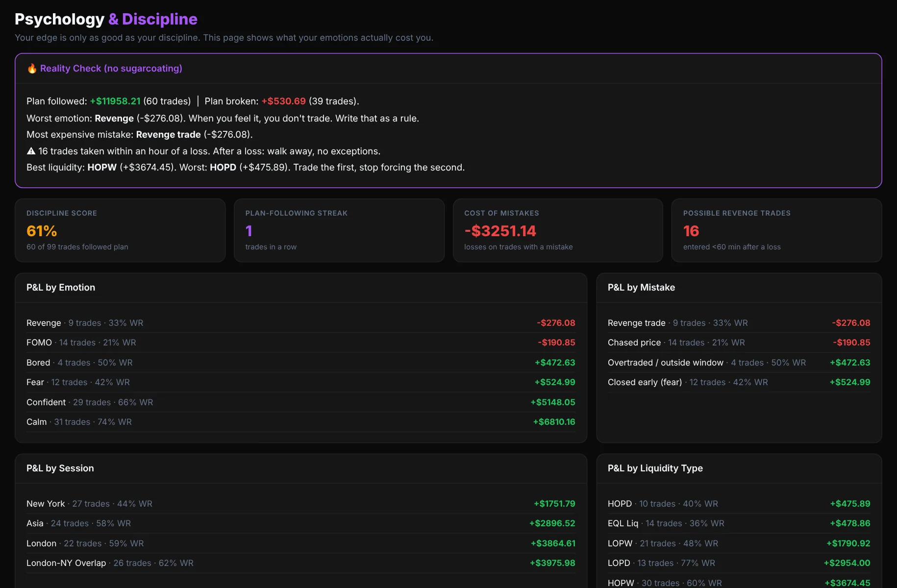The width and height of the screenshot is (897, 588).
Task: Click the P&L by Emotion panel title
Action: coord(61,288)
